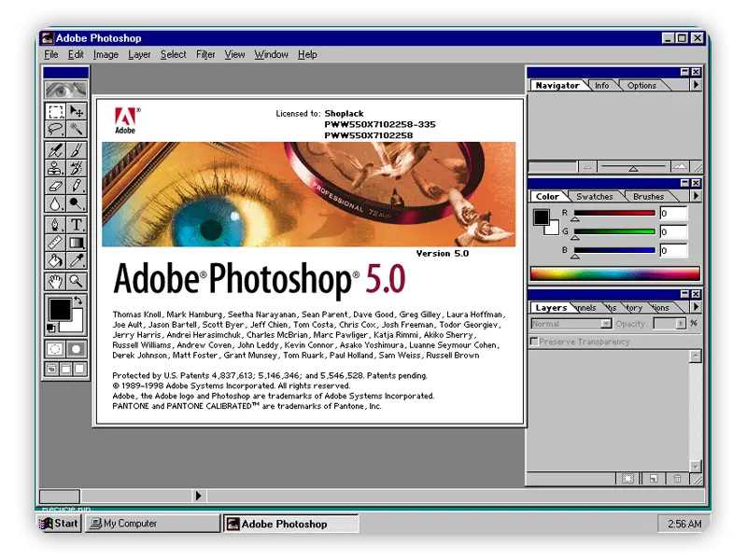Viewport: 747px width, 560px height.
Task: Open the Layer menu
Action: pos(139,54)
